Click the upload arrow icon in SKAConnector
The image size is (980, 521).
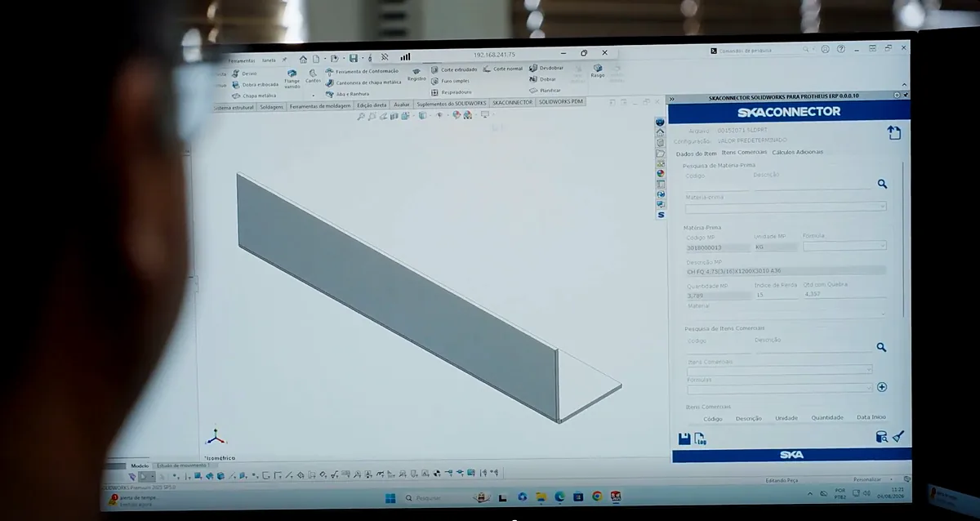[893, 133]
